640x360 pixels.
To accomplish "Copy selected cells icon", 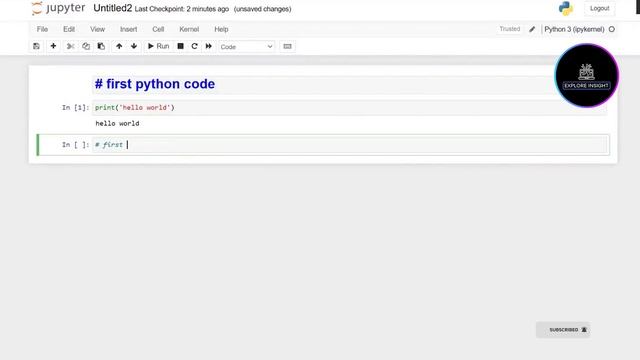I will [86, 46].
